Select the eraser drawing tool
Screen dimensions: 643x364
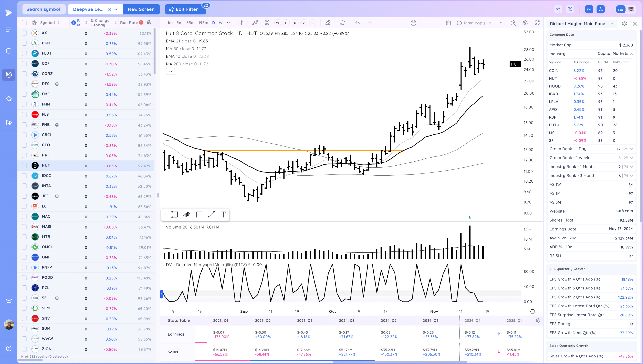point(328,23)
